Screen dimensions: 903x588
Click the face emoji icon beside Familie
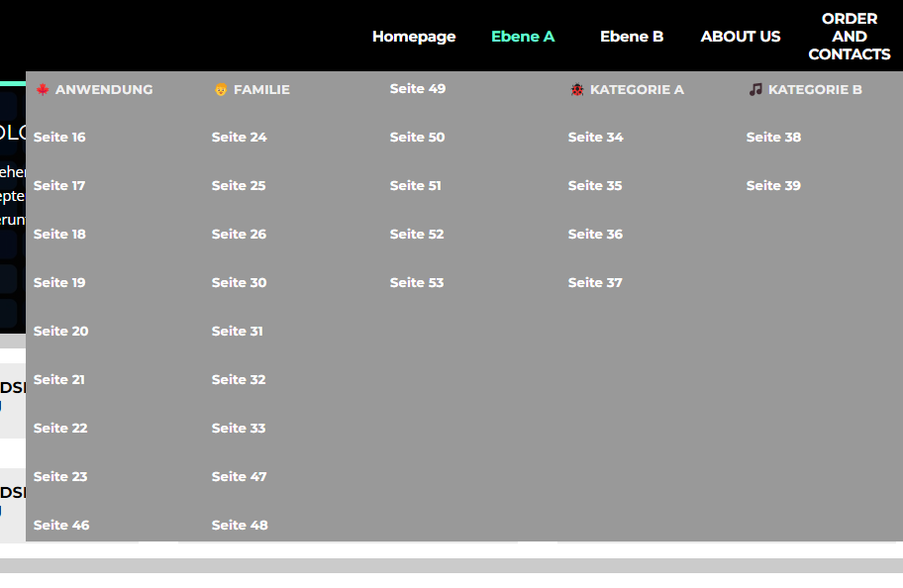click(221, 90)
